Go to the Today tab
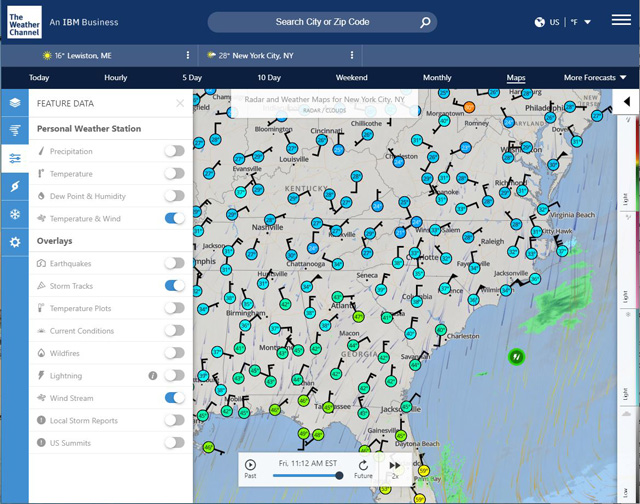Viewport: 640px width, 504px height. [39, 78]
